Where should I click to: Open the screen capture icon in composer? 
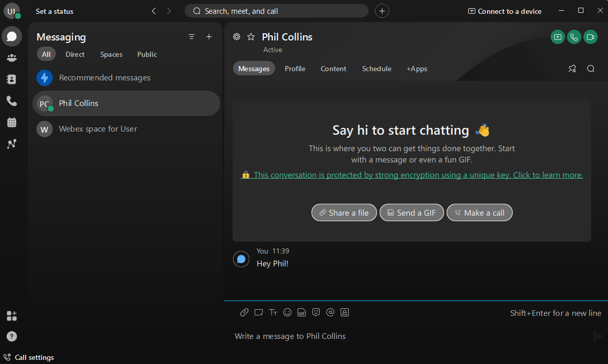(259, 312)
